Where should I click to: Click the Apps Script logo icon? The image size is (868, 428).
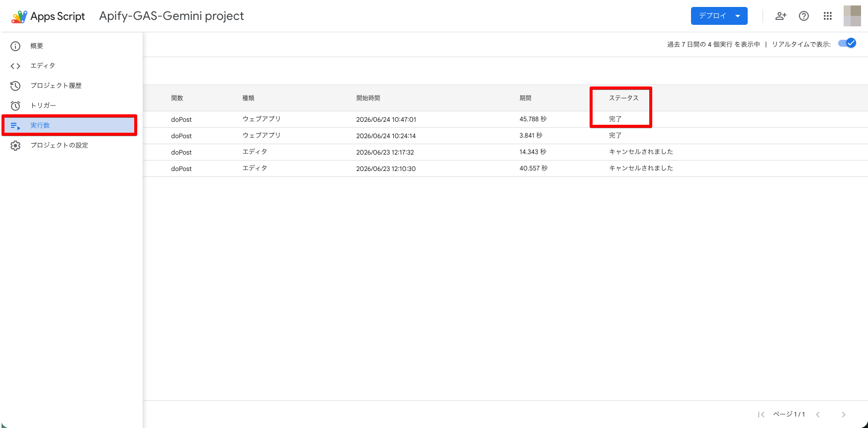pos(19,16)
